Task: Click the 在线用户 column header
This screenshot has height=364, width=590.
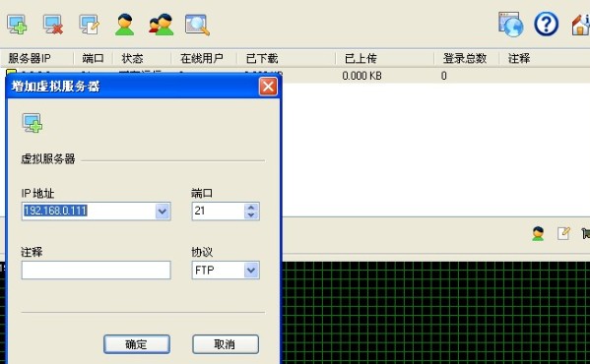Action: [x=204, y=59]
